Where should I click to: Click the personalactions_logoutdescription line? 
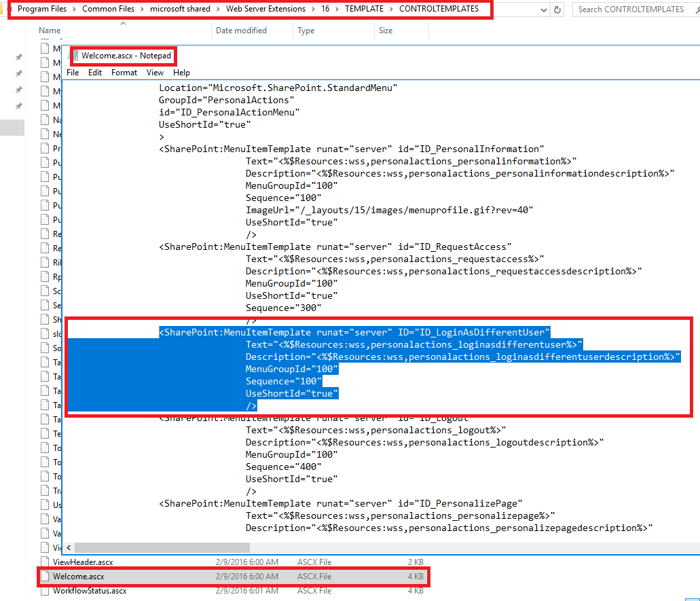(424, 442)
